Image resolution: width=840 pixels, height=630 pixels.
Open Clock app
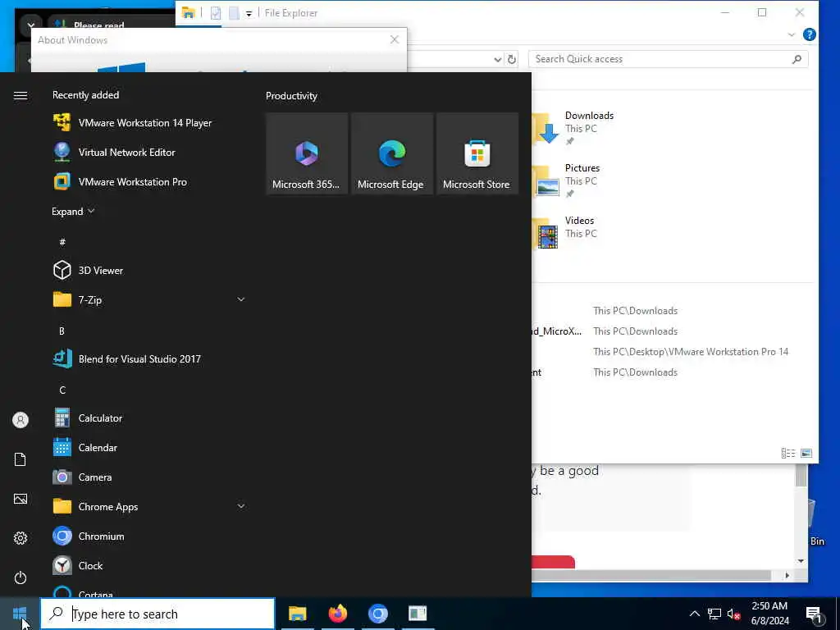(x=90, y=565)
